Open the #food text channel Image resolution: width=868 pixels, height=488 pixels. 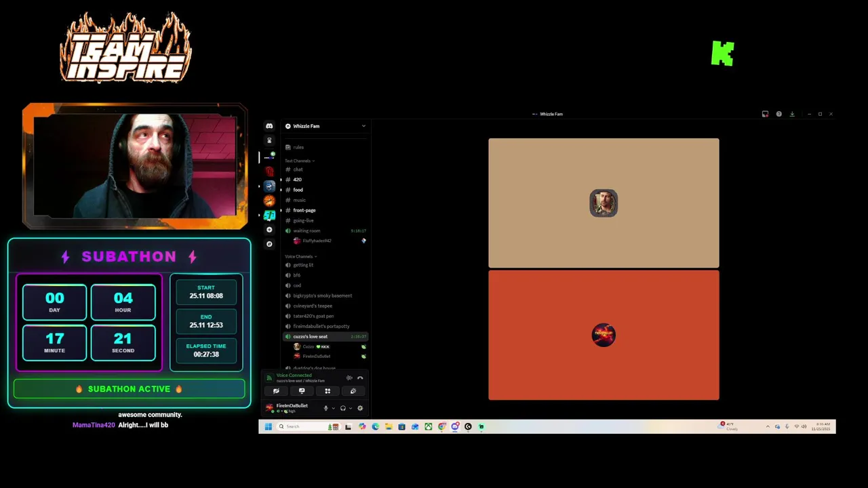click(326, 190)
